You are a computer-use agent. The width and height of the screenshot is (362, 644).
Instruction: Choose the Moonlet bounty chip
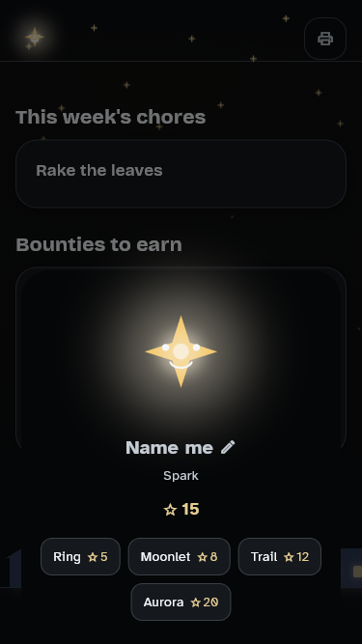pos(179,556)
